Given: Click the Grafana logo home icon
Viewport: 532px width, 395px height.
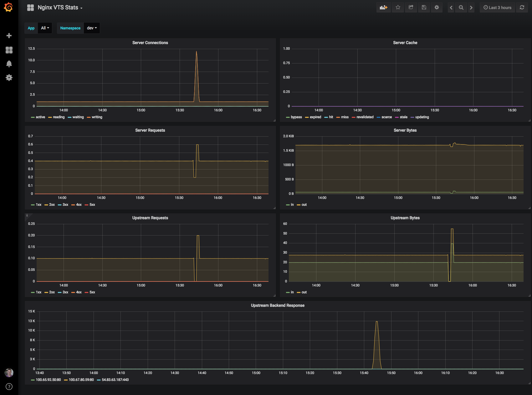Looking at the screenshot, I should click(x=9, y=8).
